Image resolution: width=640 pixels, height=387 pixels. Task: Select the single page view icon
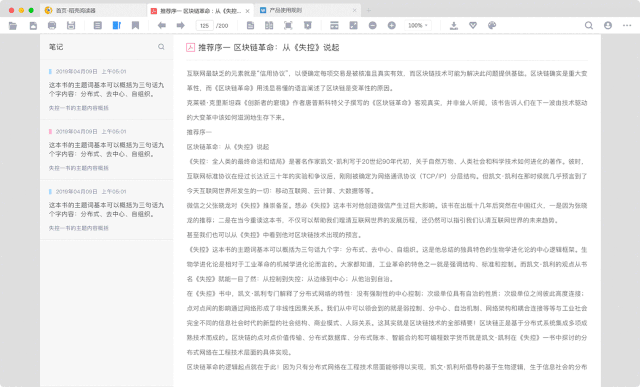[250, 25]
